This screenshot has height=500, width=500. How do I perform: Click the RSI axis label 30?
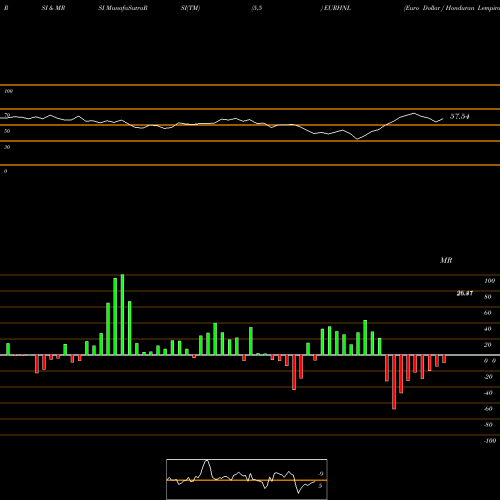[x=7, y=147]
